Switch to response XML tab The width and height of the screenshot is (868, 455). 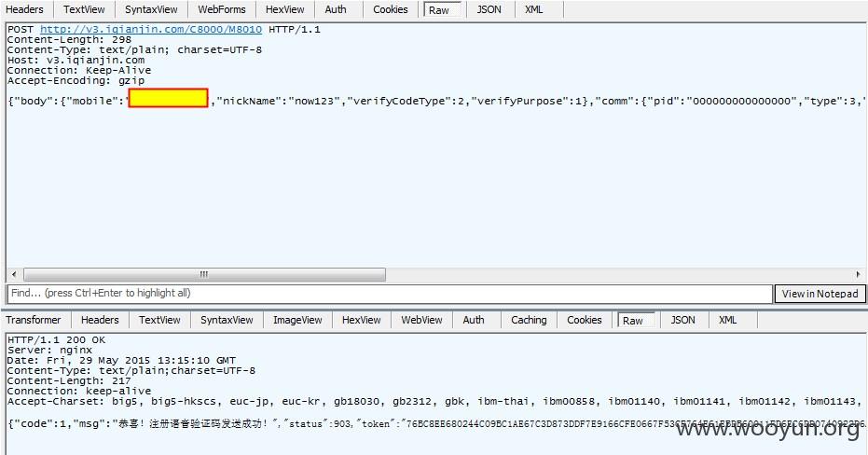(728, 320)
